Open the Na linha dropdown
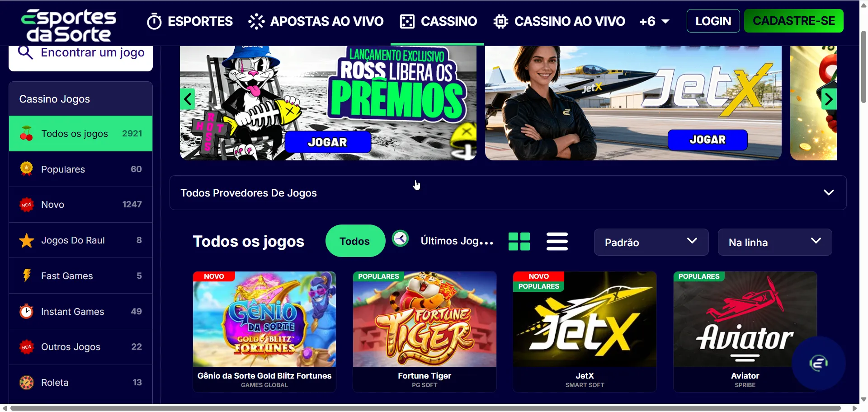Image resolution: width=868 pixels, height=412 pixels. pyautogui.click(x=775, y=242)
